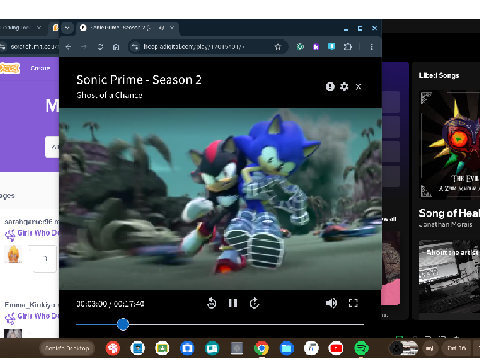
Task: Open Spotify from the shelf
Action: 361,348
